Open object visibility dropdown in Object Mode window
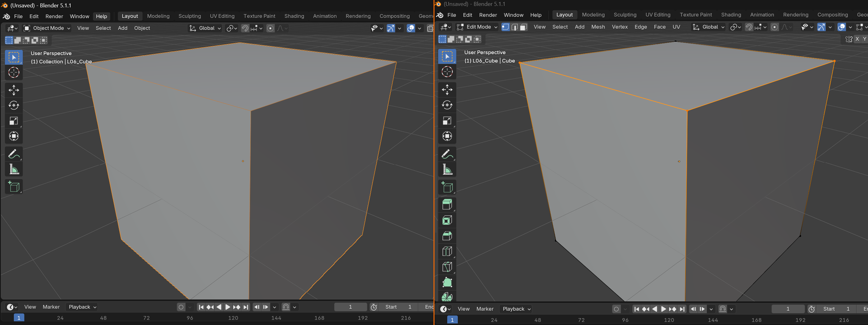Viewport: 868px width, 325px height. tap(377, 28)
